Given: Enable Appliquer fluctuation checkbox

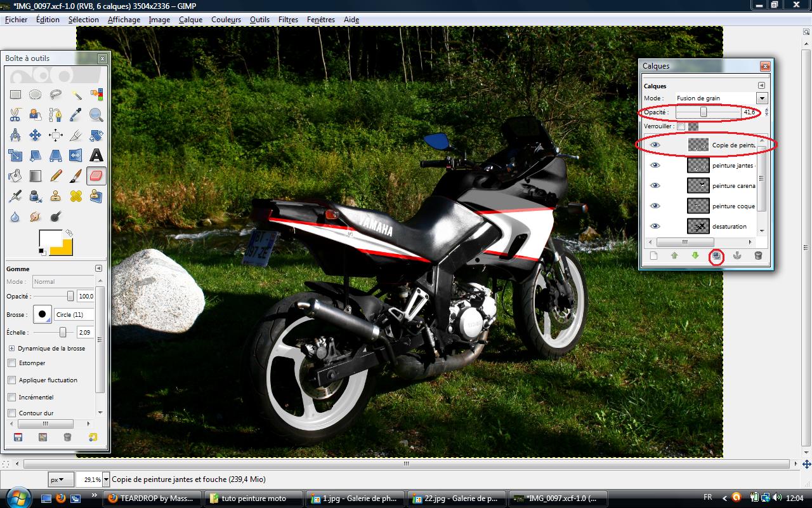Looking at the screenshot, I should pos(11,380).
